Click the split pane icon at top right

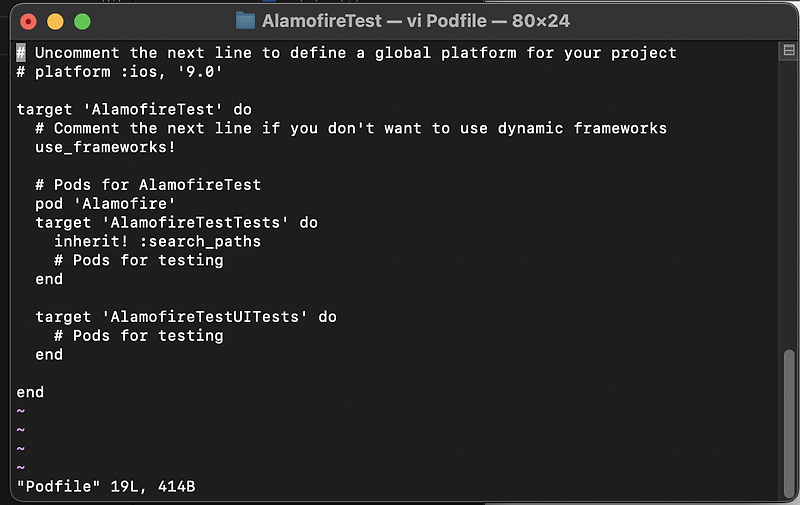click(x=789, y=50)
